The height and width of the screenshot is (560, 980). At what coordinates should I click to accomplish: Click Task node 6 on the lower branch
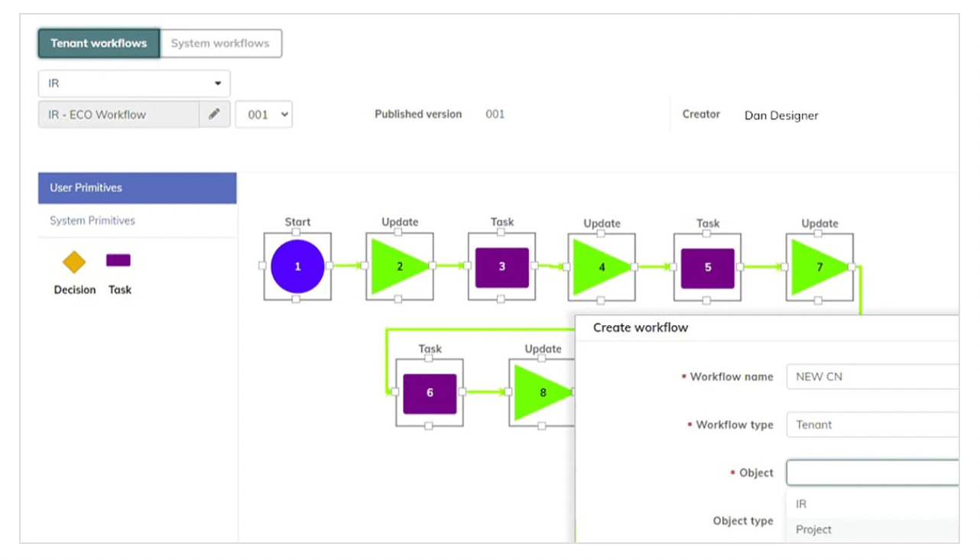point(429,392)
